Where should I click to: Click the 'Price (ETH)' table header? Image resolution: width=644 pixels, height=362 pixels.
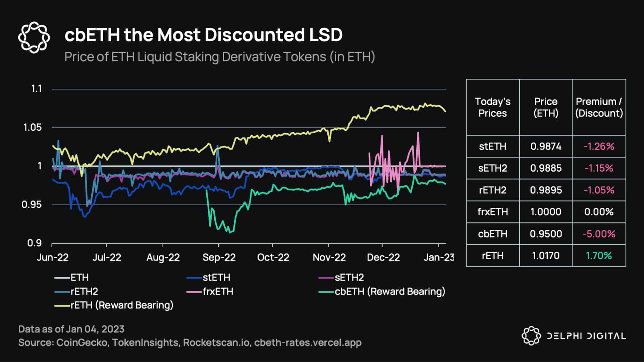click(546, 107)
